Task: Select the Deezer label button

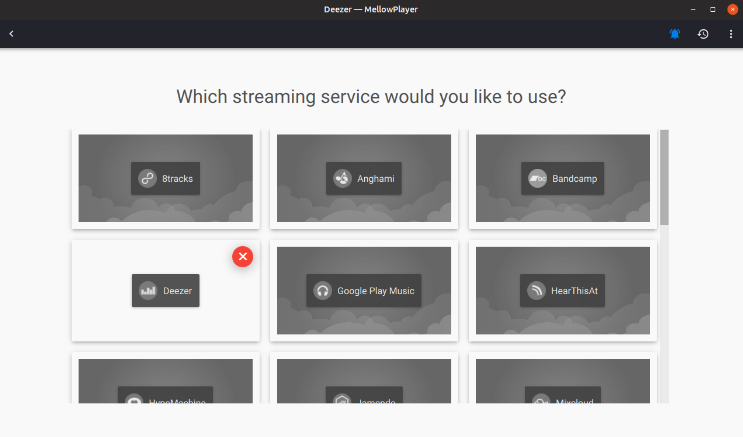Action: click(x=165, y=291)
